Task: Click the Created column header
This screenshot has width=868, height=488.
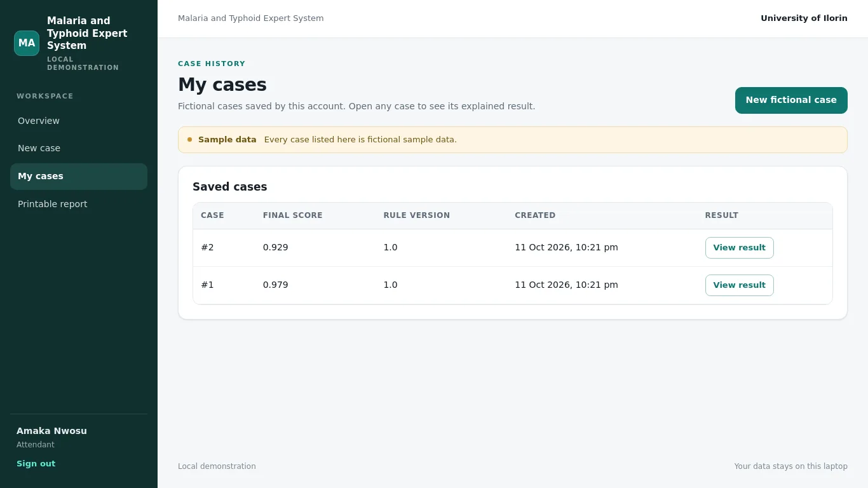Action: point(535,215)
